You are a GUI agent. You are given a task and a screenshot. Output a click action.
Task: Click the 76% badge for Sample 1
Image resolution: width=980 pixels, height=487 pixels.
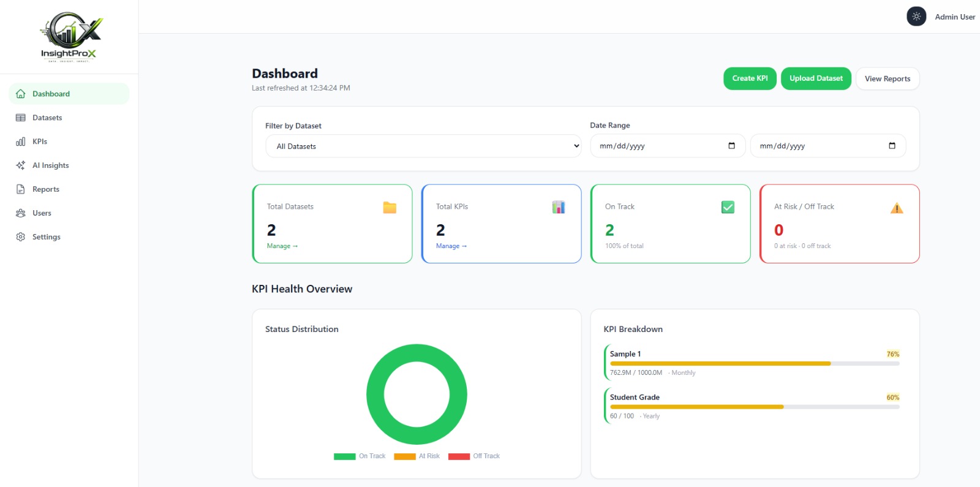[893, 354]
